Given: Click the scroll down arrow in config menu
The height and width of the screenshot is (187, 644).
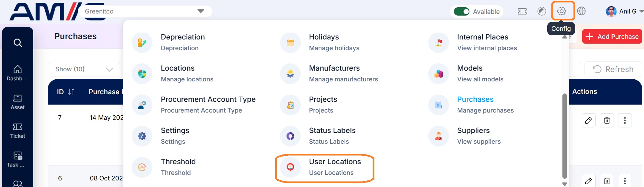Looking at the screenshot, I should click(564, 184).
